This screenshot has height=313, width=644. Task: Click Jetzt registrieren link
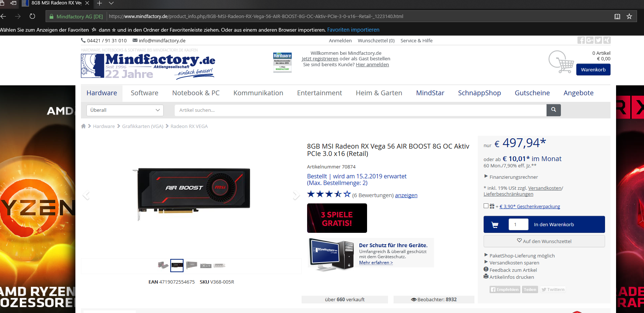click(320, 58)
